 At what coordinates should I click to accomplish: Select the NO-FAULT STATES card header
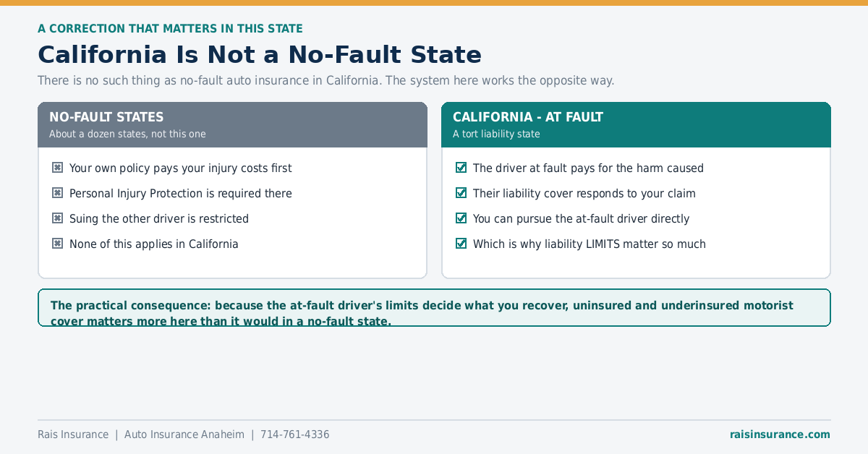pyautogui.click(x=232, y=124)
